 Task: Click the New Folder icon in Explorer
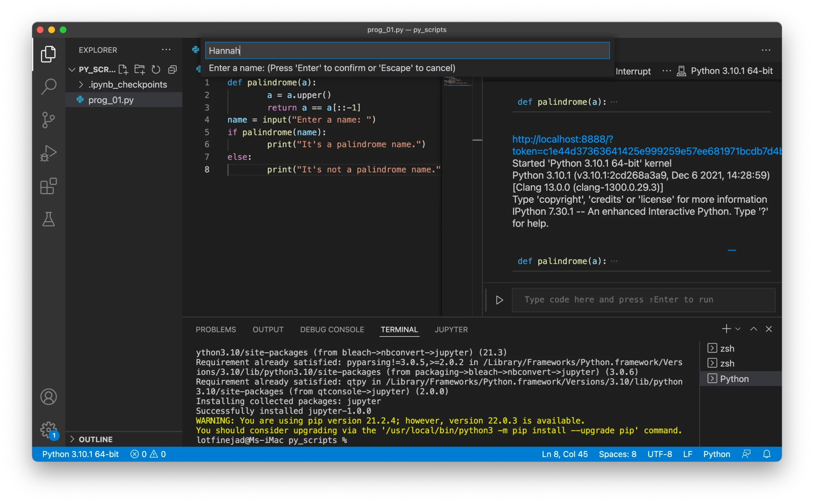pos(139,69)
